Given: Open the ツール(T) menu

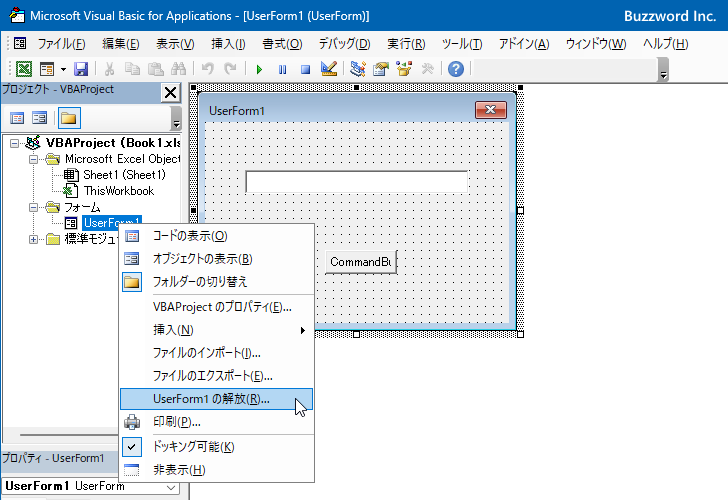Looking at the screenshot, I should (462, 44).
